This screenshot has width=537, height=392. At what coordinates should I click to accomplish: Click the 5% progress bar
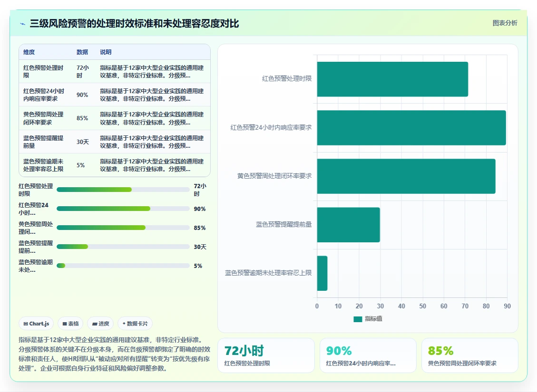click(123, 266)
